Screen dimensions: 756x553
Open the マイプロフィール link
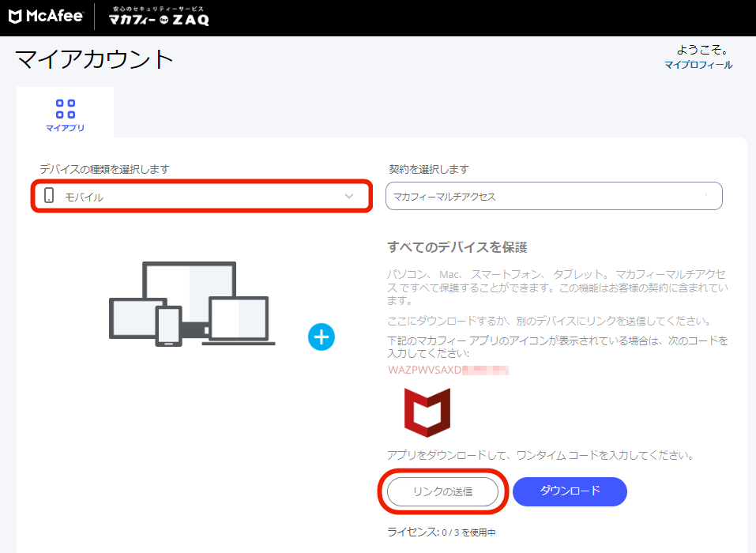[698, 65]
